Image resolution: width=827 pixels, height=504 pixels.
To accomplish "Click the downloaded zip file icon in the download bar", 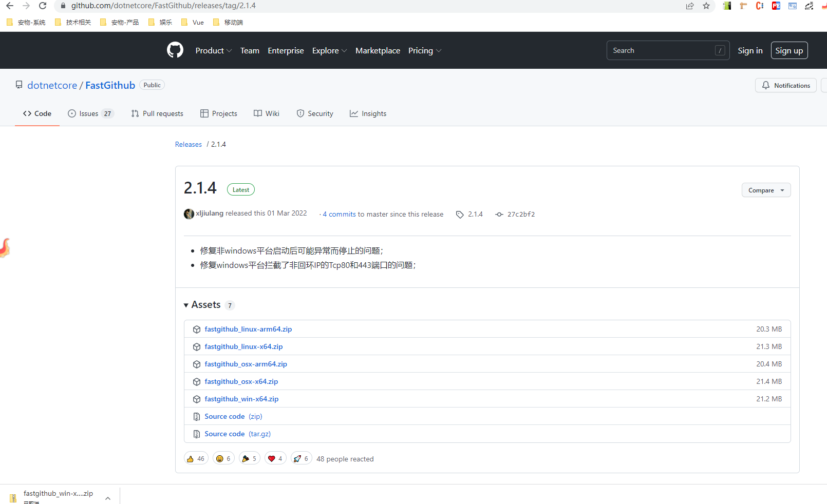I will pyautogui.click(x=13, y=498).
